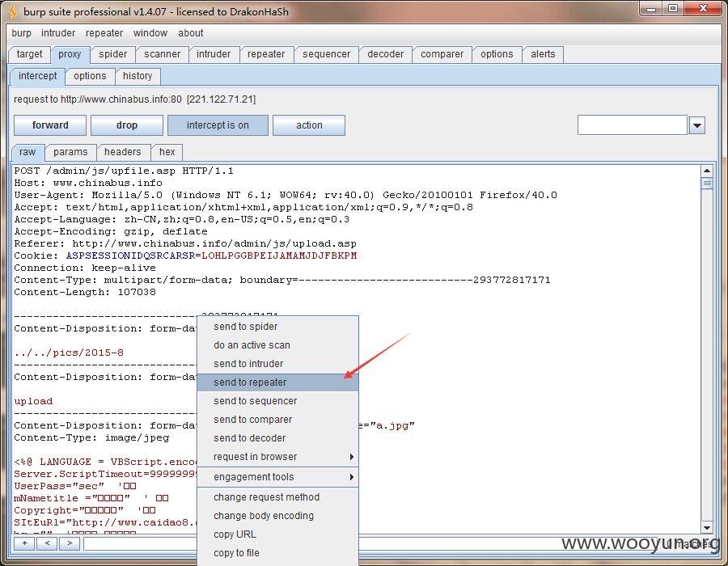Select the history sub-tab
Viewport: 728px width, 566px height.
tap(138, 76)
